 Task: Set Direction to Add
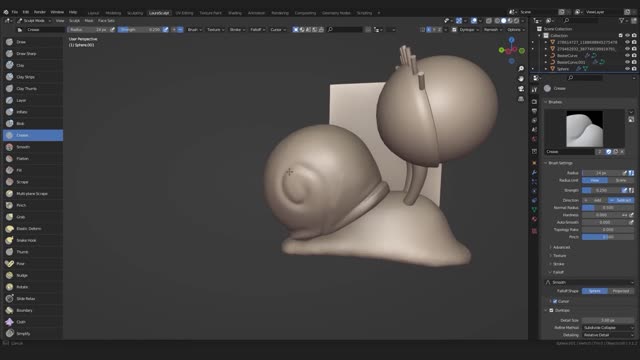(595, 200)
